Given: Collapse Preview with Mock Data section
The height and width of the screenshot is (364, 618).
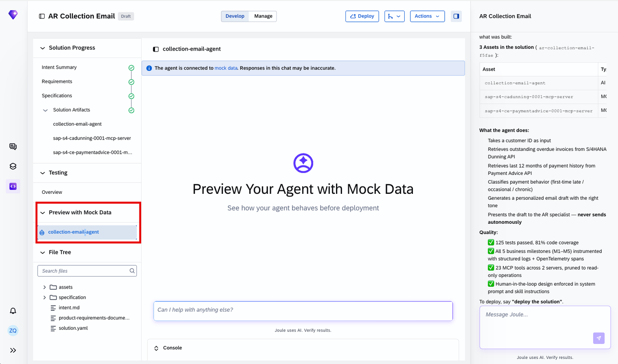Looking at the screenshot, I should (x=42, y=213).
